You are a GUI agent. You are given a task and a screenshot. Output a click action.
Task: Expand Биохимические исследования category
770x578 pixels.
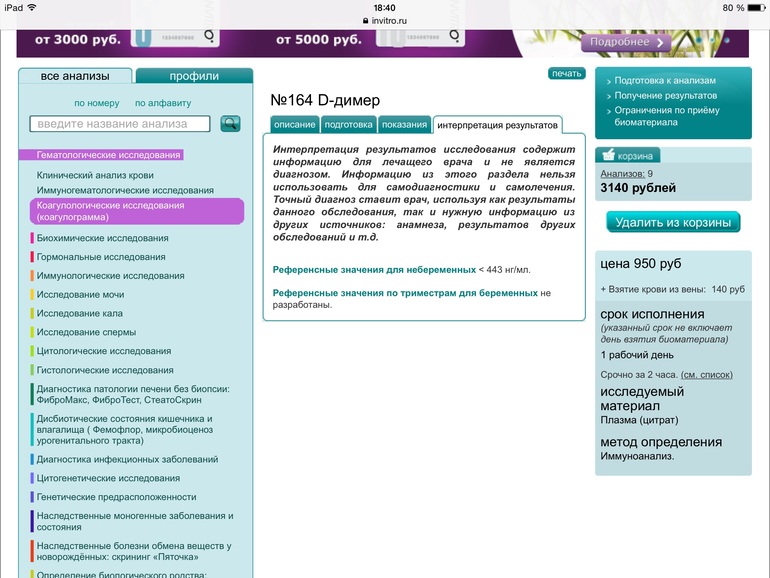coord(102,238)
